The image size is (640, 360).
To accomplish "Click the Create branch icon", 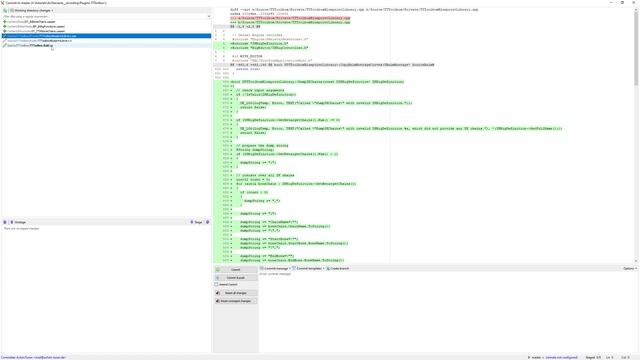I will (x=328, y=269).
